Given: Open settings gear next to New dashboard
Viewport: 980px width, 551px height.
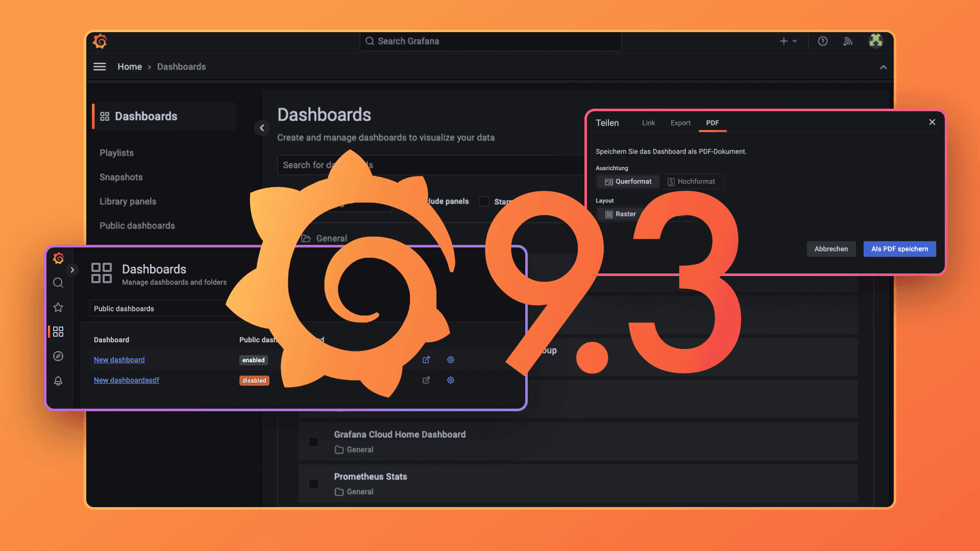Looking at the screenshot, I should pos(451,360).
